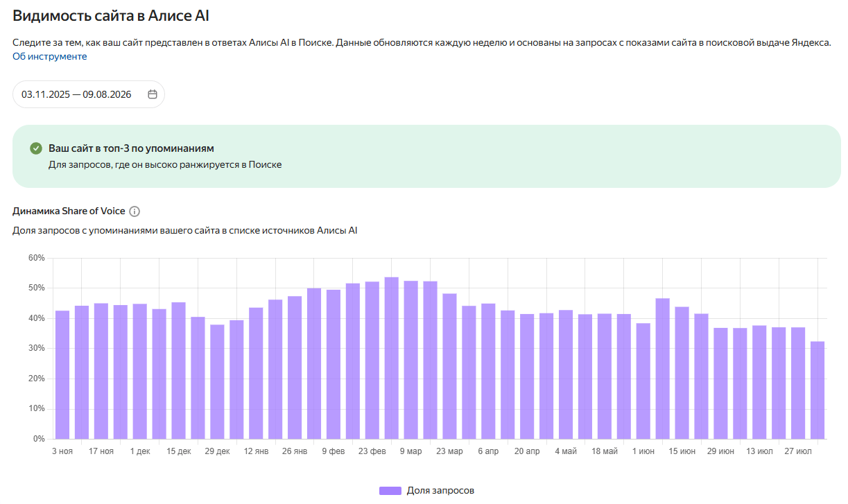Click the '23 фев' x-axis label
This screenshot has width=848, height=504.
[x=372, y=451]
